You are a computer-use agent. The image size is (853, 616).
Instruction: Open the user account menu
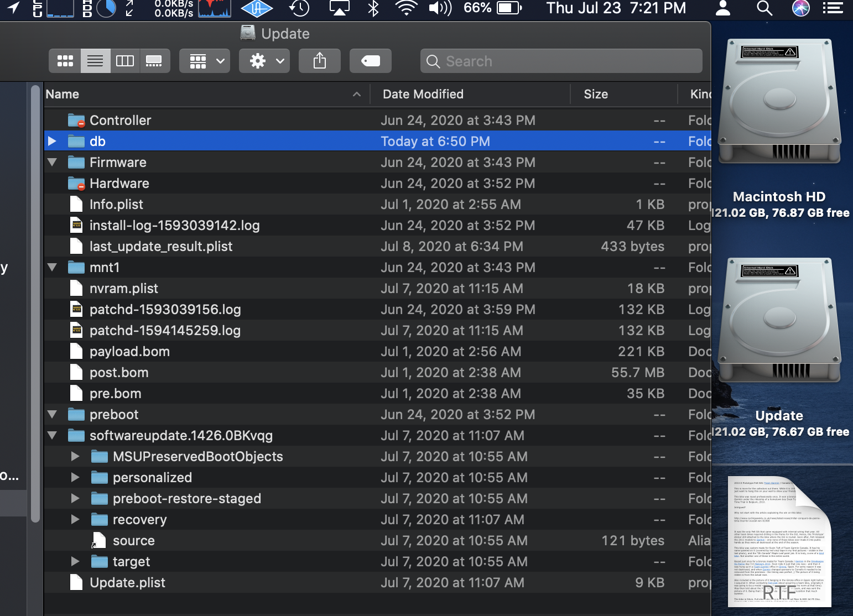pos(723,8)
